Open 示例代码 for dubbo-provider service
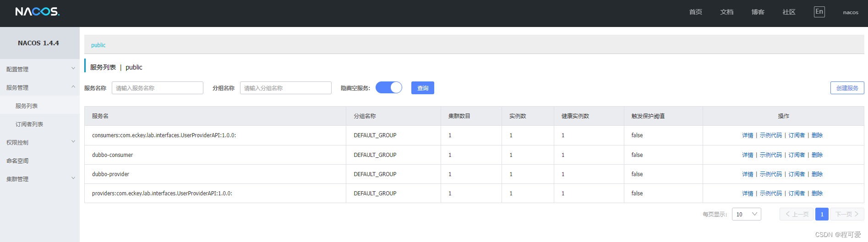The height and width of the screenshot is (242, 868). pos(771,174)
